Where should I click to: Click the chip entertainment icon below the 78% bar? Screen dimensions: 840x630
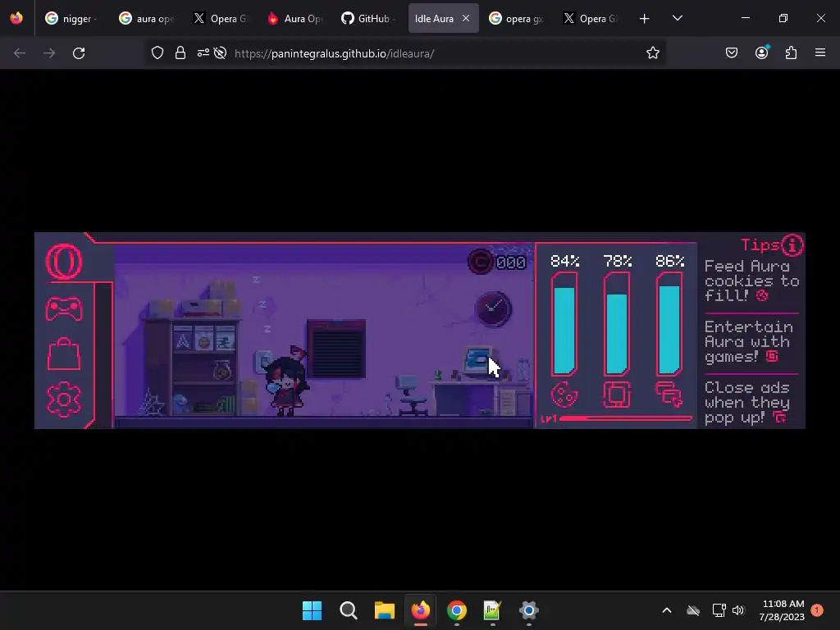click(x=617, y=395)
